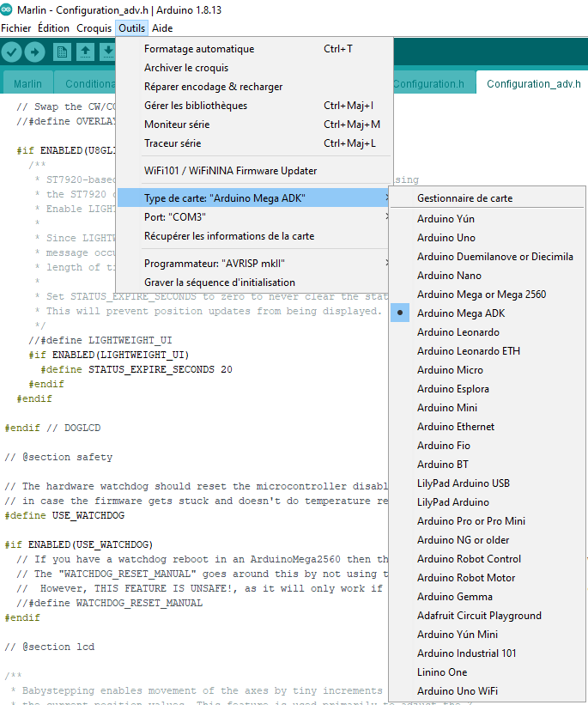This screenshot has height=705, width=588.
Task: Switch to the Marlin tab
Action: click(27, 83)
